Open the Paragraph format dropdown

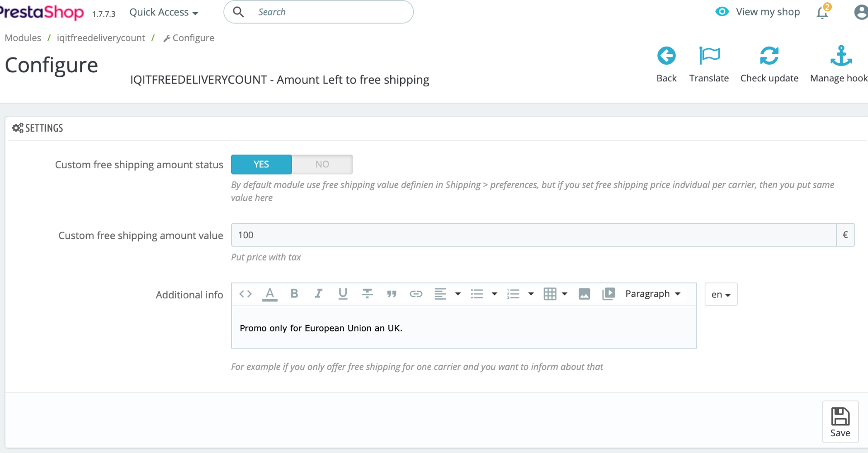tap(653, 294)
